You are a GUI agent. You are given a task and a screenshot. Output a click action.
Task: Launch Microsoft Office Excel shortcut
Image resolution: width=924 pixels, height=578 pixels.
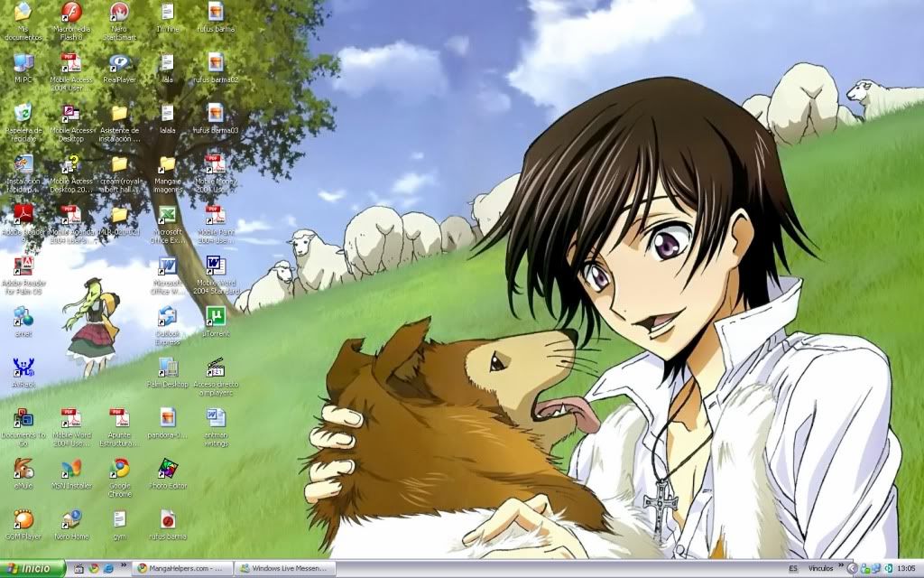point(168,224)
